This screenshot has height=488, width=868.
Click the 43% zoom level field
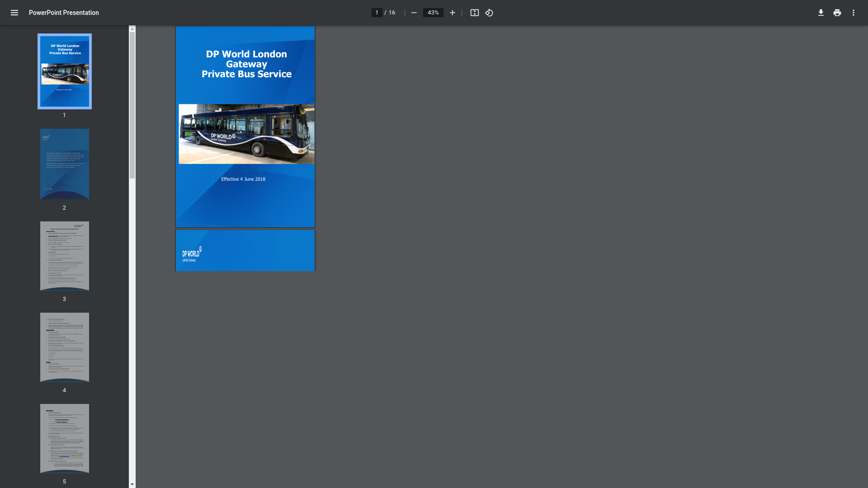[433, 13]
